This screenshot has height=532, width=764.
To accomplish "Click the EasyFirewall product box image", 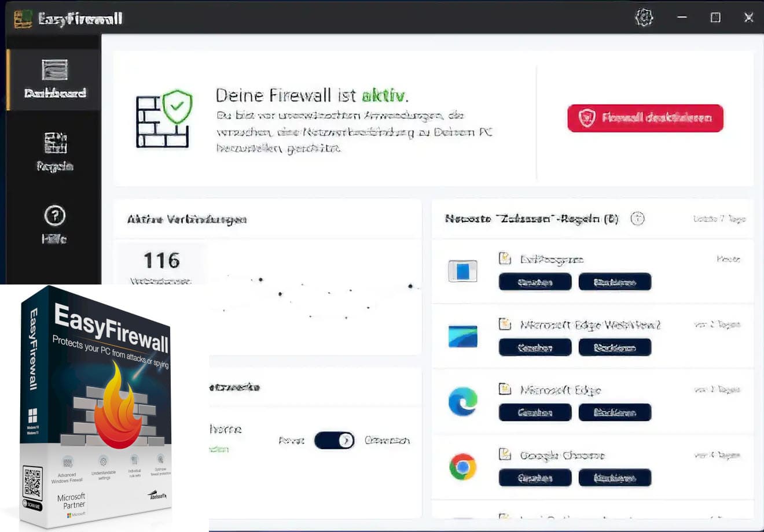I will (96, 407).
